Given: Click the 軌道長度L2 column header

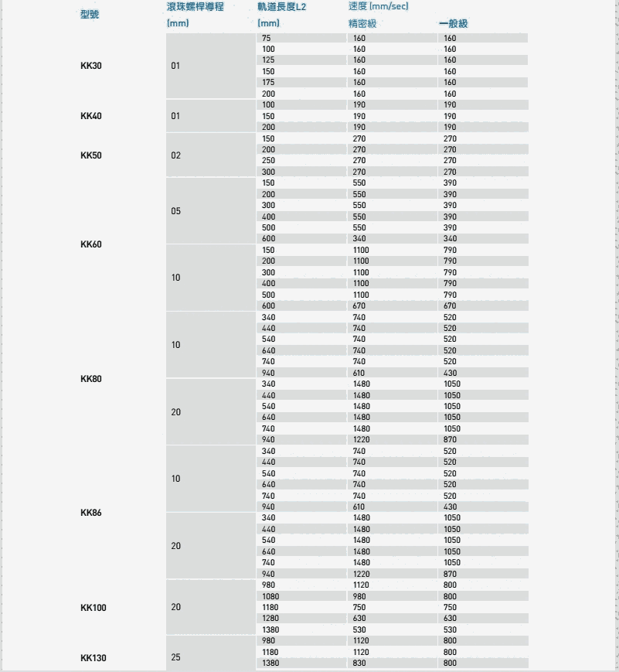Looking at the screenshot, I should (x=282, y=6).
